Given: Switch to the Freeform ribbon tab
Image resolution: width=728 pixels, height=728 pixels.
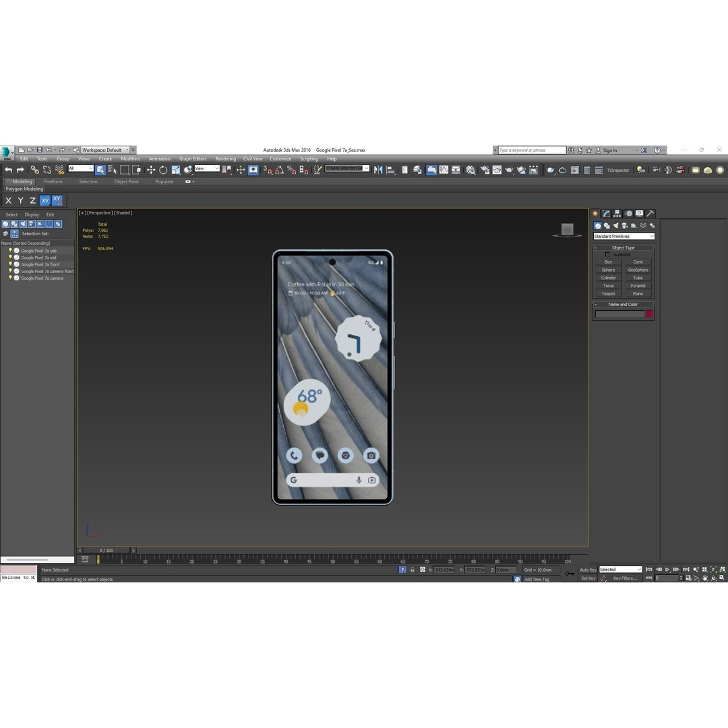Looking at the screenshot, I should (x=53, y=181).
